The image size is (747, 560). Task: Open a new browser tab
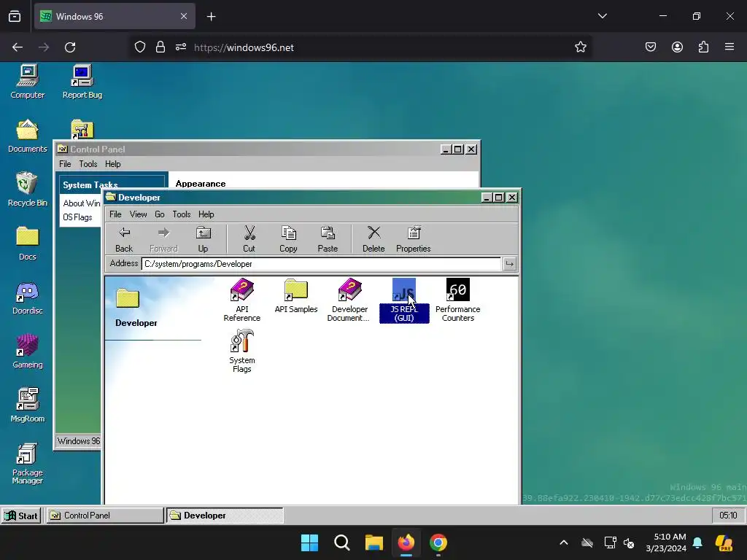coord(211,17)
